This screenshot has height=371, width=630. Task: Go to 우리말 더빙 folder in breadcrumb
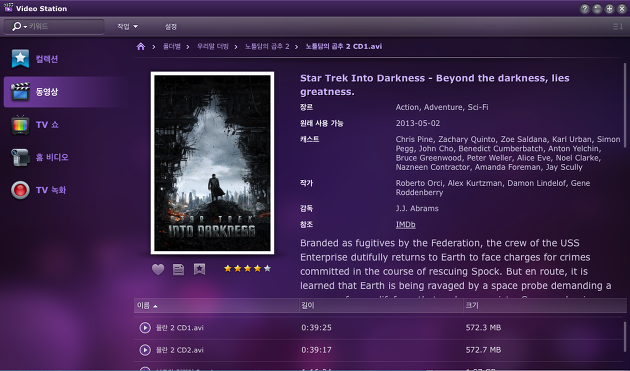point(213,47)
